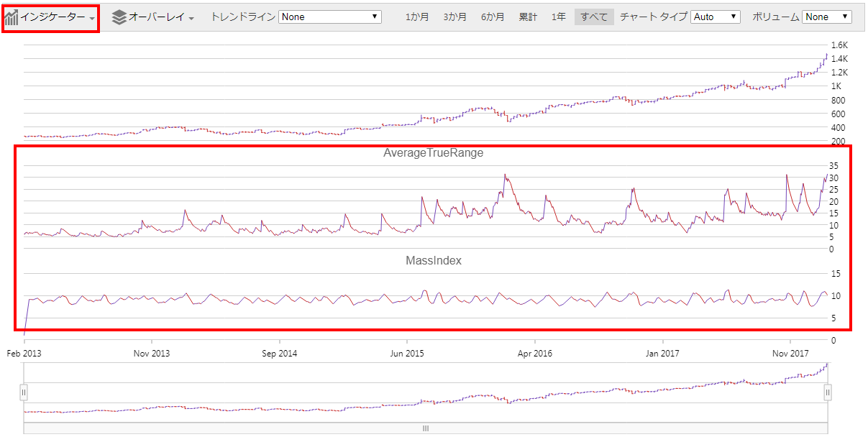868x437 pixels.
Task: Click the MassIndex panel title
Action: (432, 261)
